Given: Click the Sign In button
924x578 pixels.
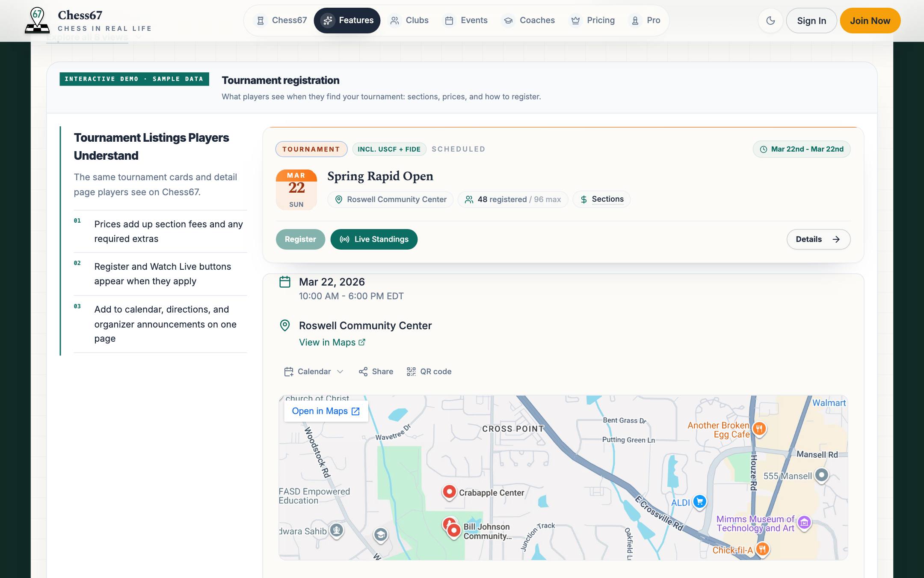Looking at the screenshot, I should [811, 21].
